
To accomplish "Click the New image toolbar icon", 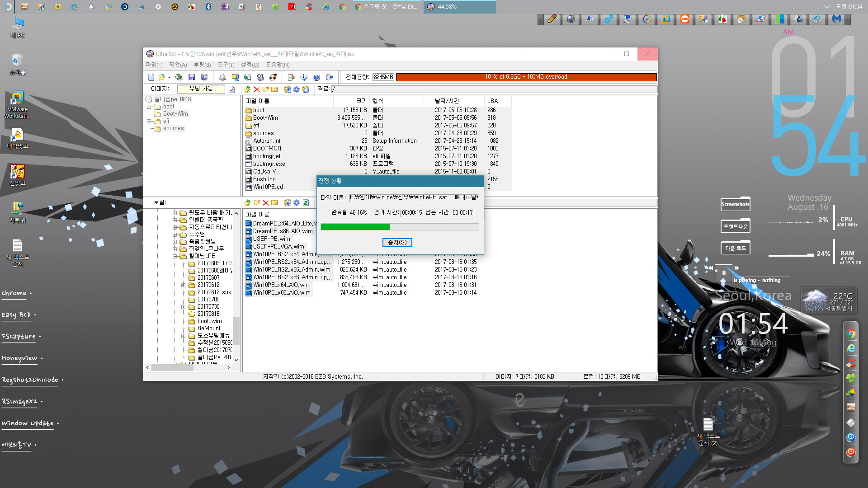I will click(x=151, y=77).
